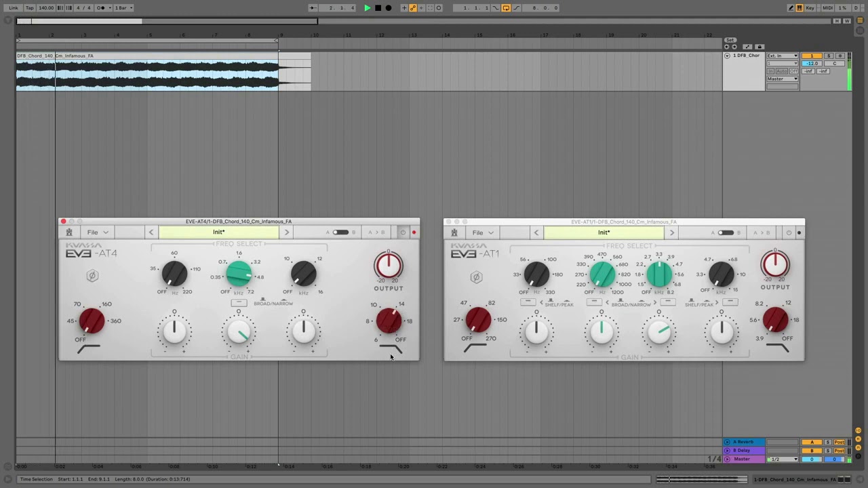868x488 pixels.
Task: Arm the global Record button
Action: point(389,8)
